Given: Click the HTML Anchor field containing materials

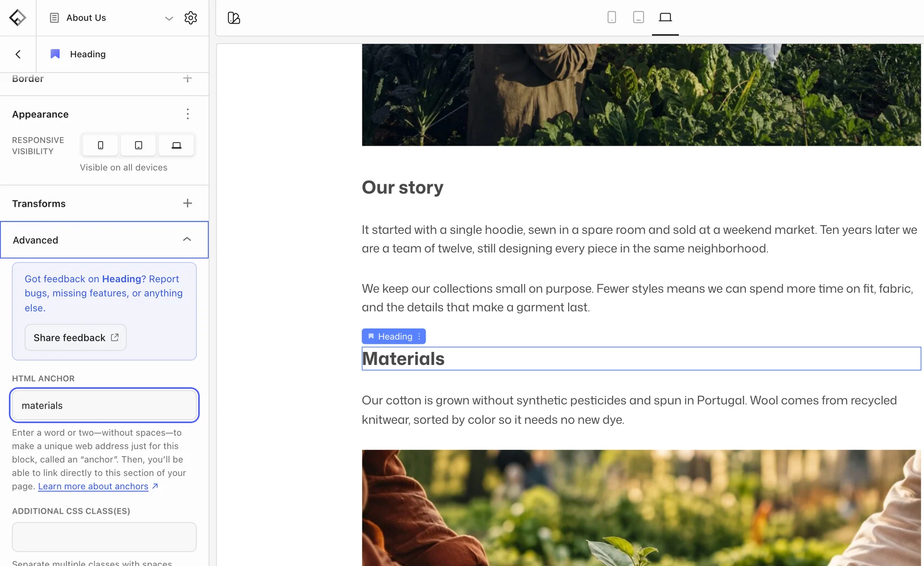Looking at the screenshot, I should 104,405.
